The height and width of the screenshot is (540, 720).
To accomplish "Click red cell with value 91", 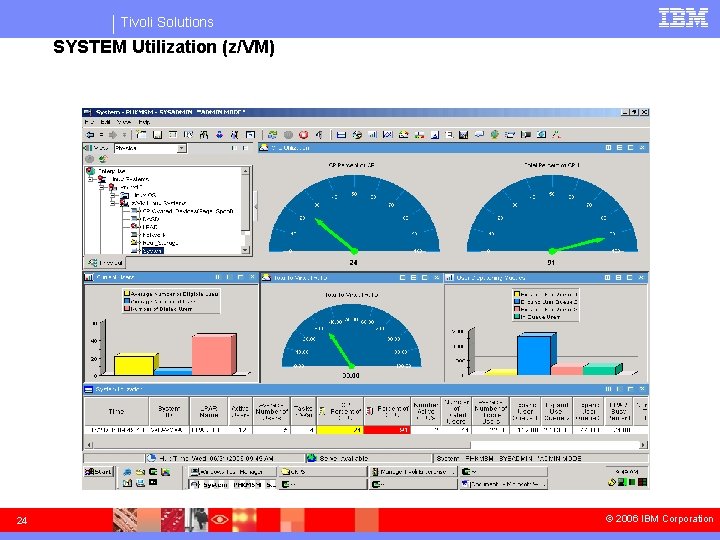I will [387, 430].
